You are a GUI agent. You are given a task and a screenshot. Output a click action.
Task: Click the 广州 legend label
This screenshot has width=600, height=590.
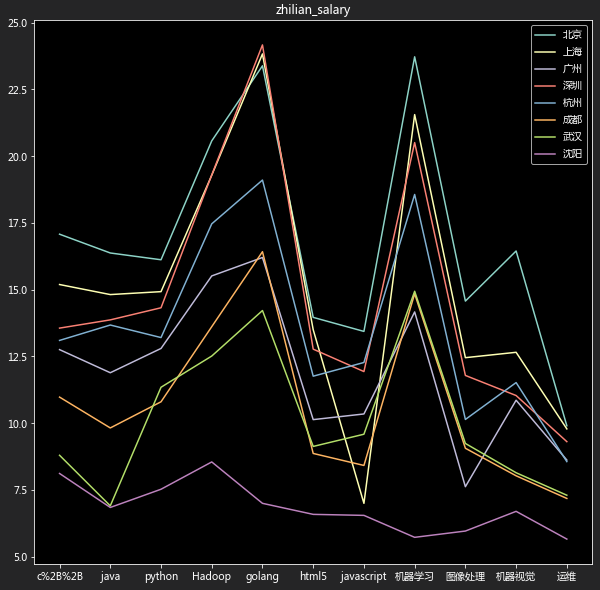coord(572,68)
